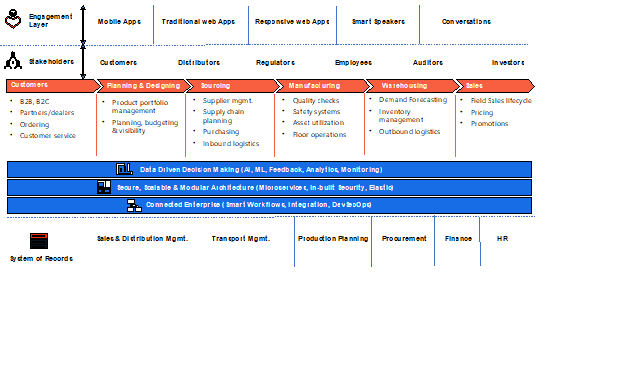The height and width of the screenshot is (390, 628).
Task: Click the Procurement label
Action: [x=404, y=239]
